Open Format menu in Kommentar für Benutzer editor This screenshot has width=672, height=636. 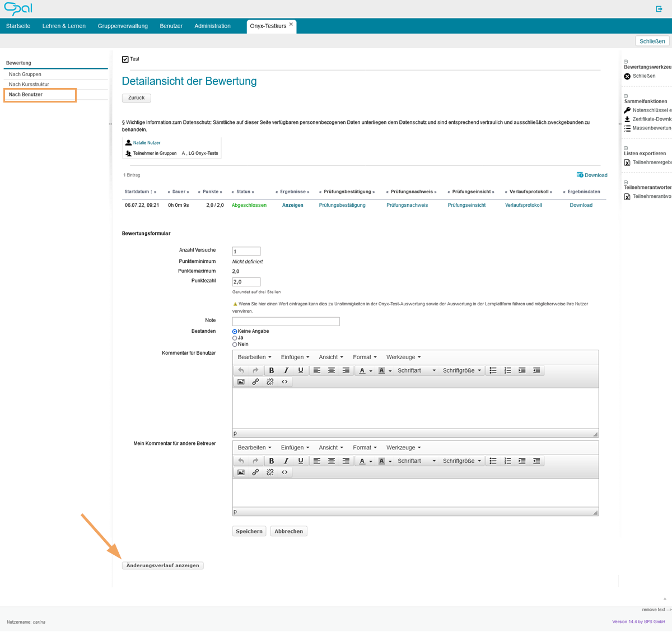click(365, 357)
